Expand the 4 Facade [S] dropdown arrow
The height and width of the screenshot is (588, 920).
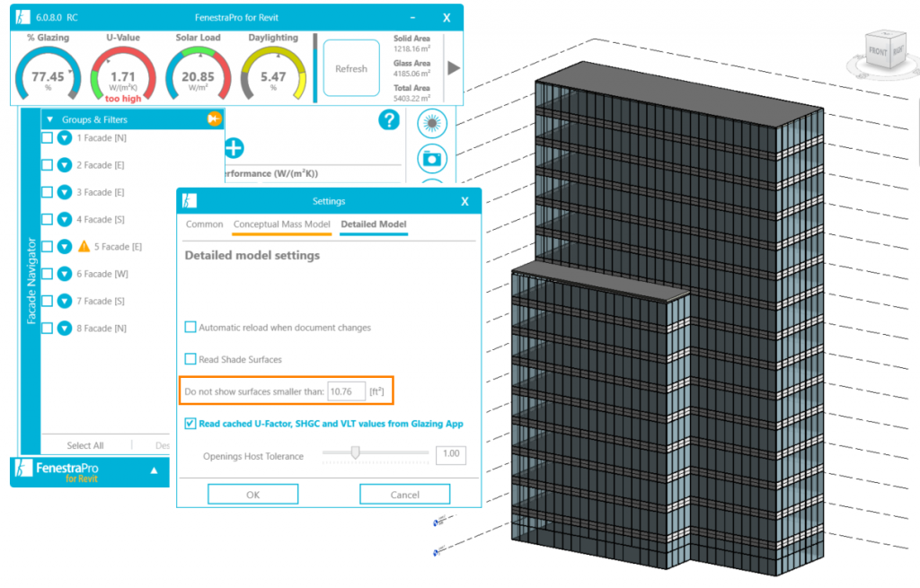[65, 219]
